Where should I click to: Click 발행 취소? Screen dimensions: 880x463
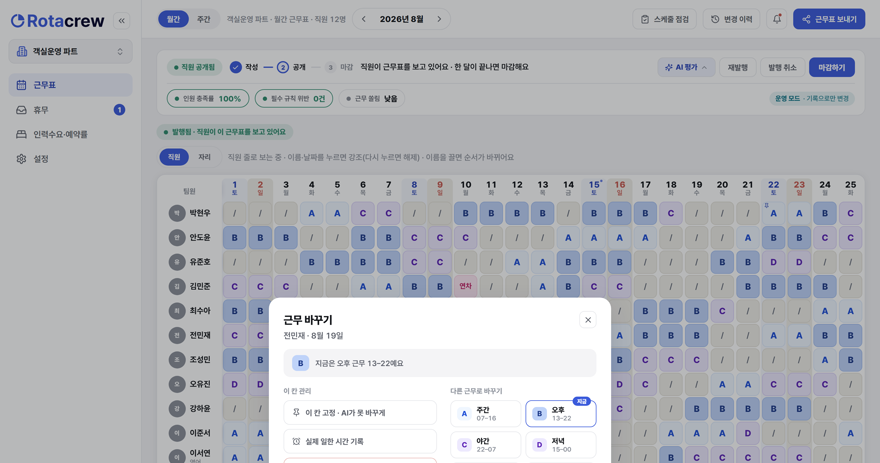click(782, 67)
